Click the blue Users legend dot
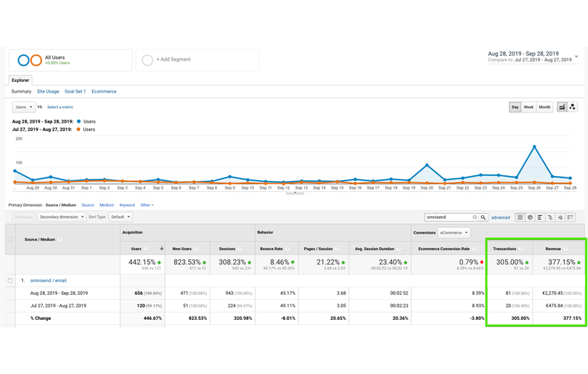Viewport: 588px width, 374px height. click(78, 121)
